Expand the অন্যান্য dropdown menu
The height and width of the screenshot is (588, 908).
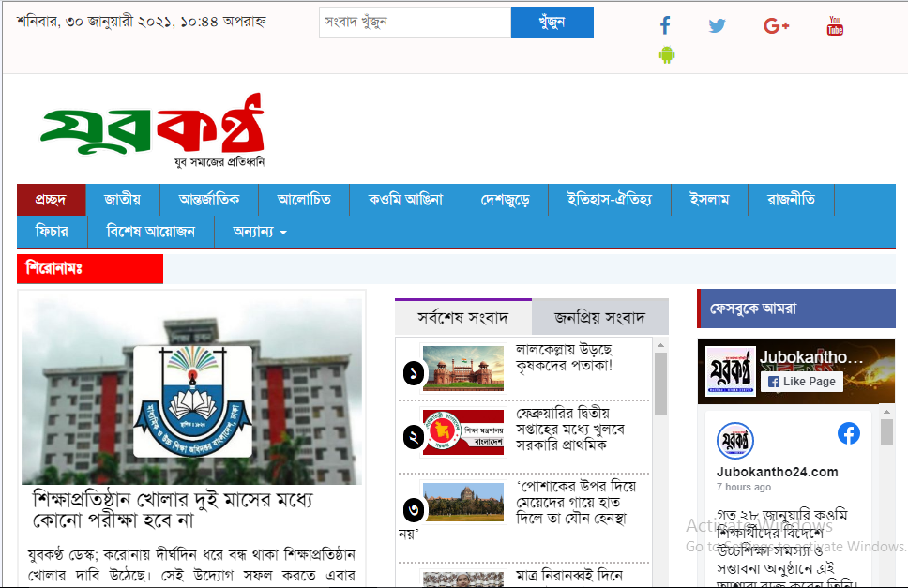[260, 232]
